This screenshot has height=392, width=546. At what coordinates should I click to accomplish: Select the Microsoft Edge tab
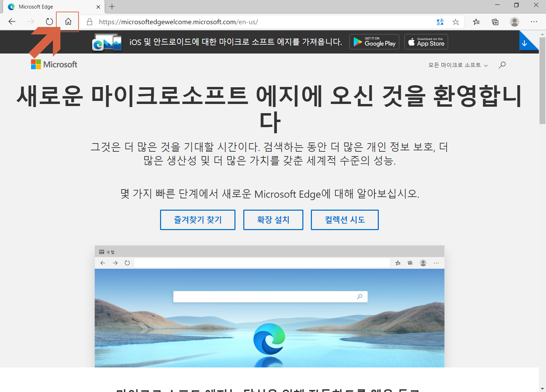tap(54, 7)
